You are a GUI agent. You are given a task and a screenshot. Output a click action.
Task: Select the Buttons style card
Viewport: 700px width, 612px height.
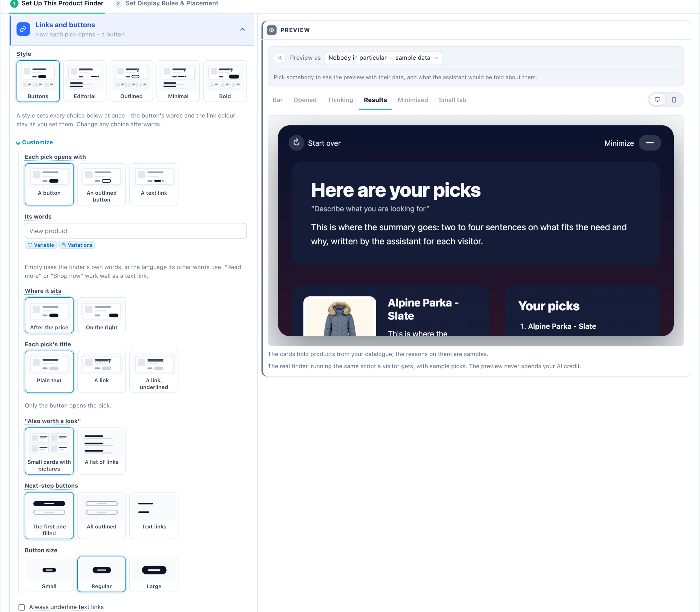(x=38, y=81)
